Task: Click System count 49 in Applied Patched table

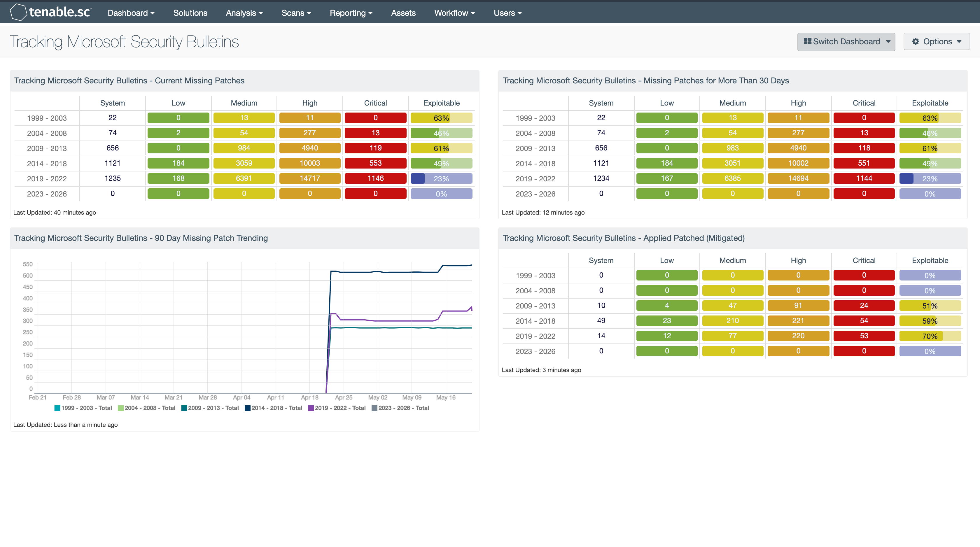Action: click(x=601, y=321)
